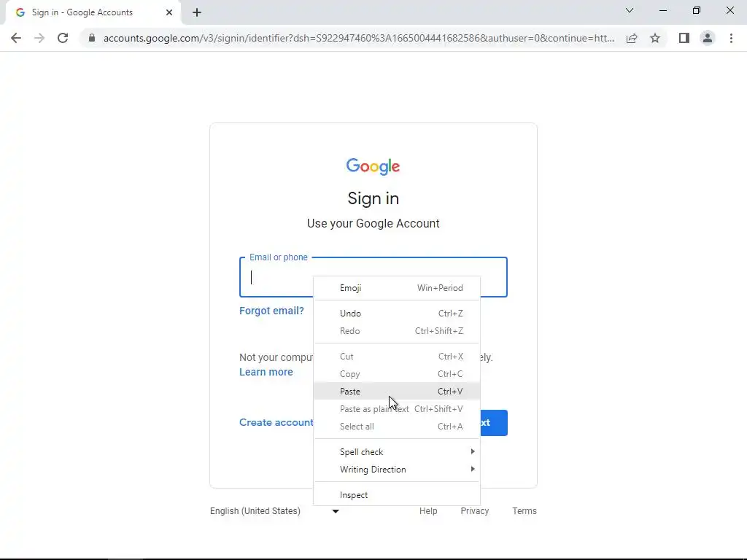Open the Terms link in footer
Screen dimensions: 747x560
524,511
